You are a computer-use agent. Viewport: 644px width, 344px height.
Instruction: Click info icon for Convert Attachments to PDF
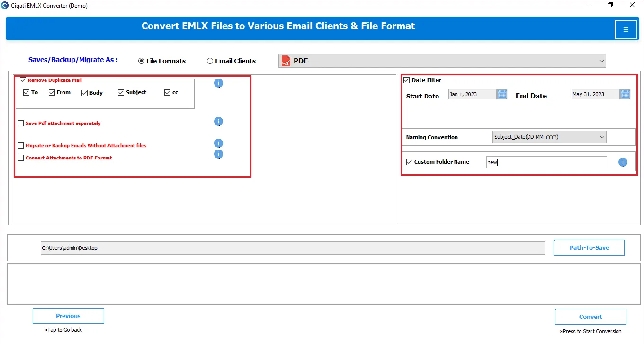[x=218, y=154]
